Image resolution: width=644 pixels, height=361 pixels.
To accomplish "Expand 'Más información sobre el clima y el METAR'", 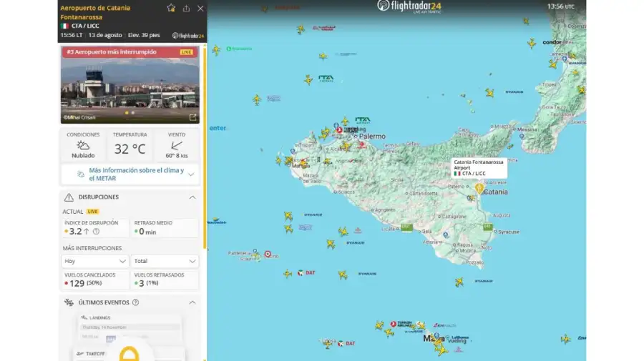I will 130,174.
